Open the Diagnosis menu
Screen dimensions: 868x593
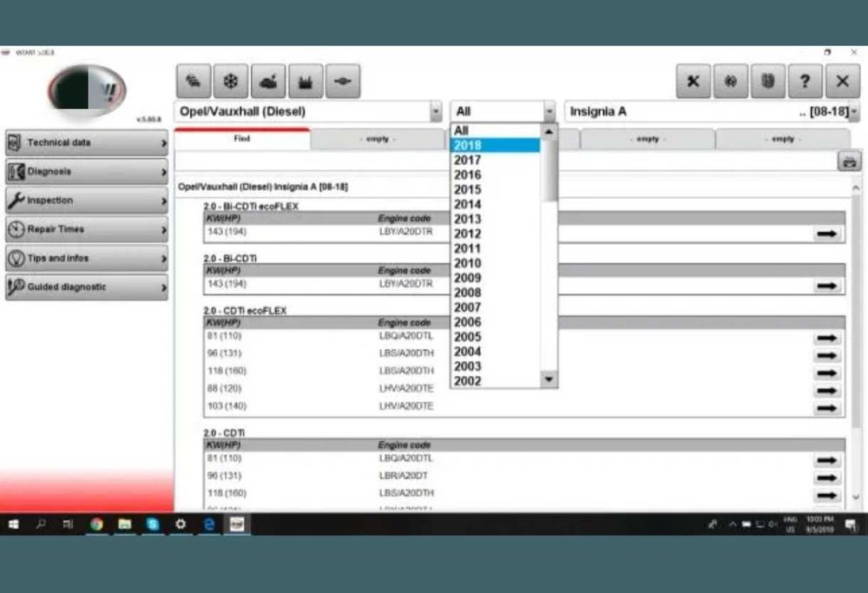click(87, 172)
